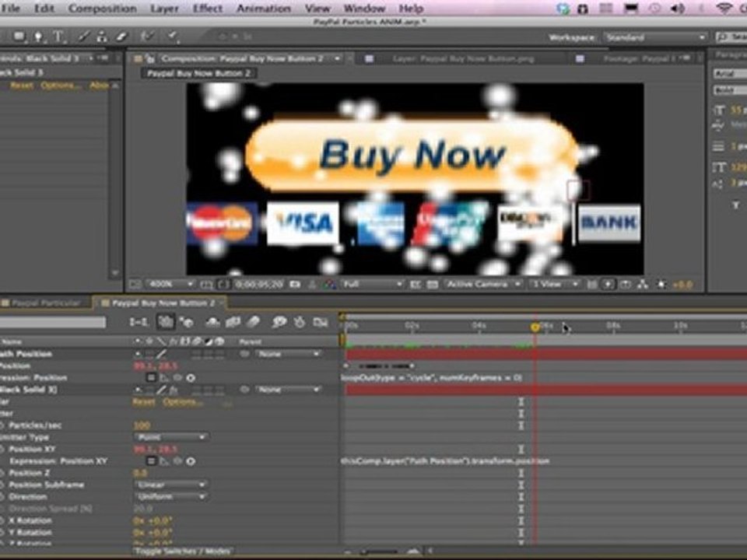Open the magnification ratio dropdown
The image size is (747, 560).
click(170, 285)
